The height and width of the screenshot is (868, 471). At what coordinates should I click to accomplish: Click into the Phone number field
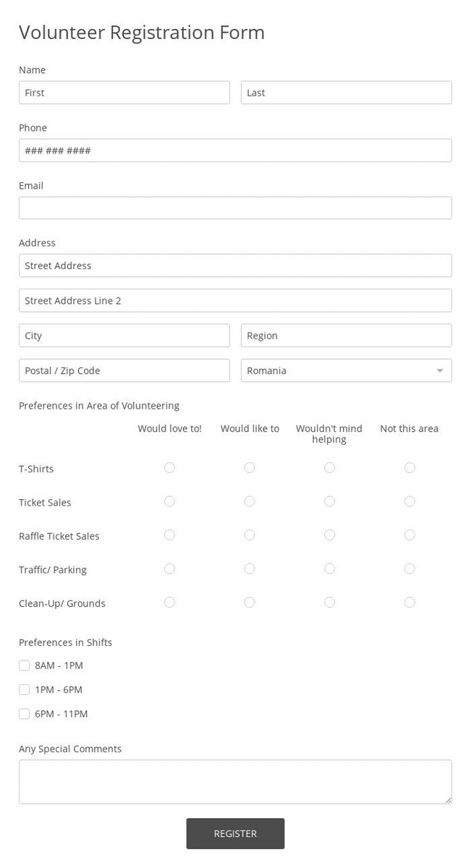[x=235, y=150]
